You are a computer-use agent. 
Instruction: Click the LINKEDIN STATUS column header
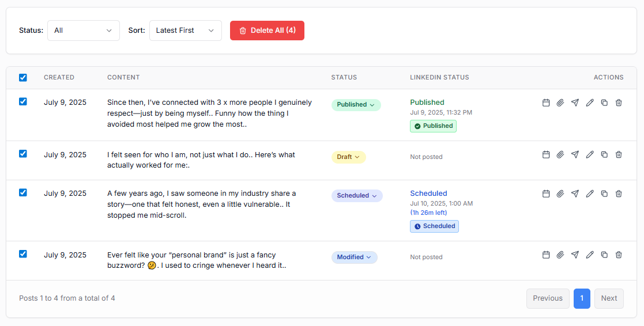pos(439,77)
